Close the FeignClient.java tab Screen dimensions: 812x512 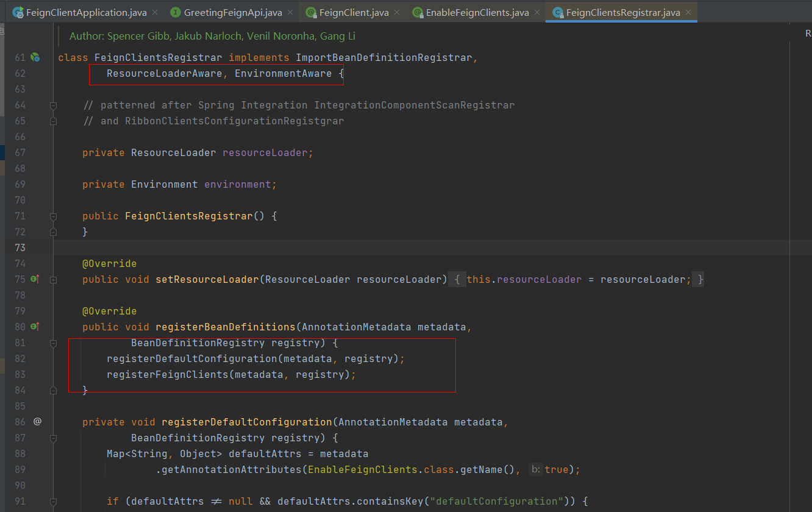tap(396, 12)
